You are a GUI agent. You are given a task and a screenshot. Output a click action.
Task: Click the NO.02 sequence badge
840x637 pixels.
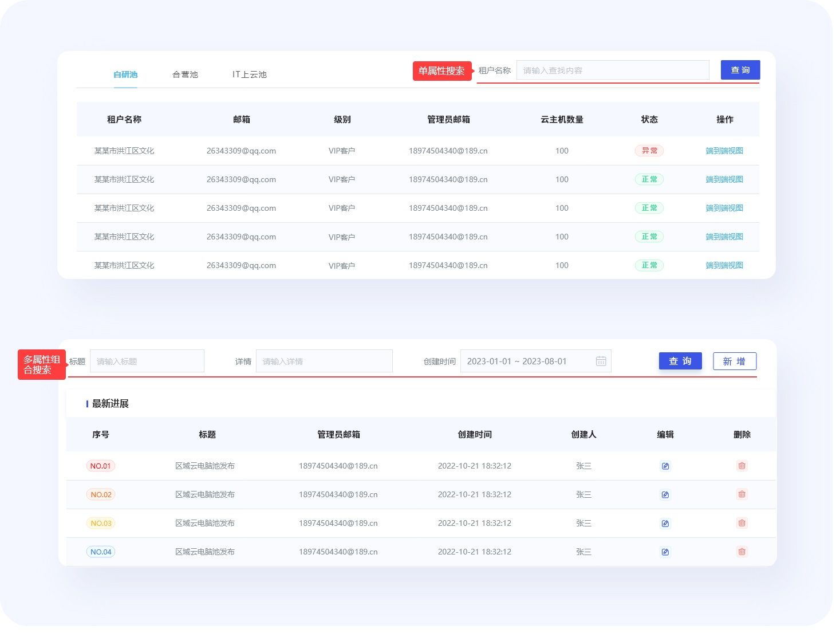101,494
